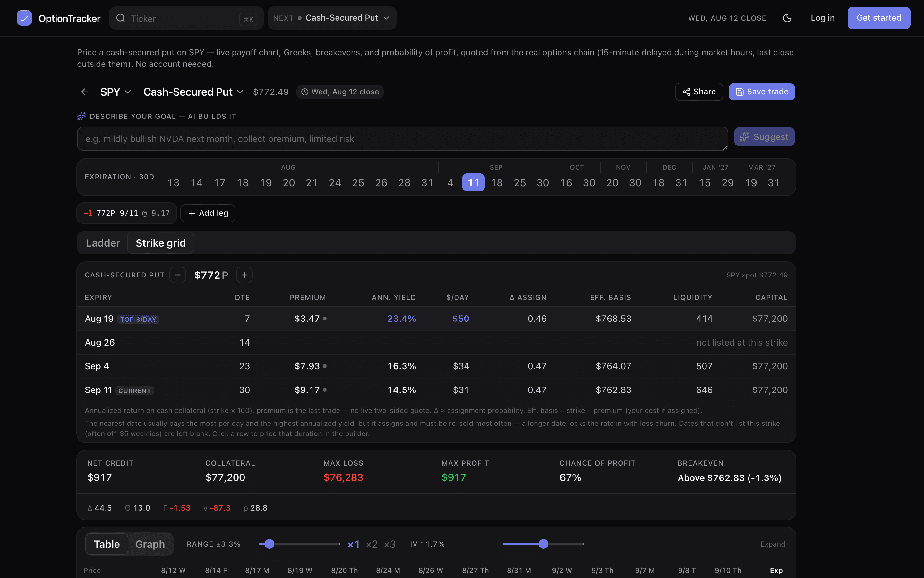Increase strike with the plus button
The image size is (924, 578).
(244, 275)
